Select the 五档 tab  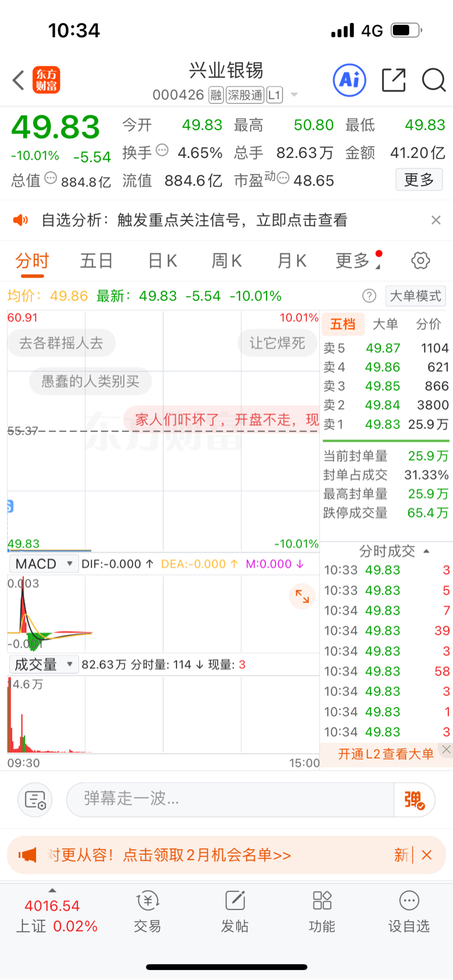tap(343, 324)
